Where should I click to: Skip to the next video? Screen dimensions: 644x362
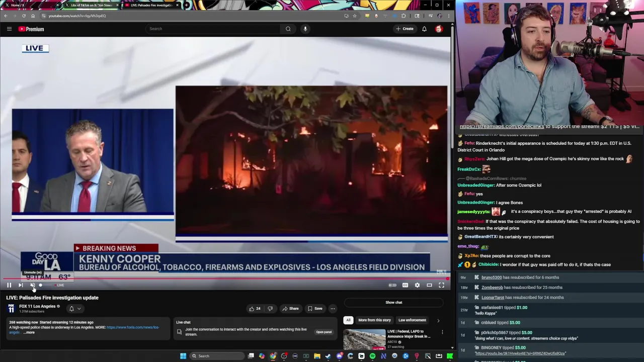21,285
